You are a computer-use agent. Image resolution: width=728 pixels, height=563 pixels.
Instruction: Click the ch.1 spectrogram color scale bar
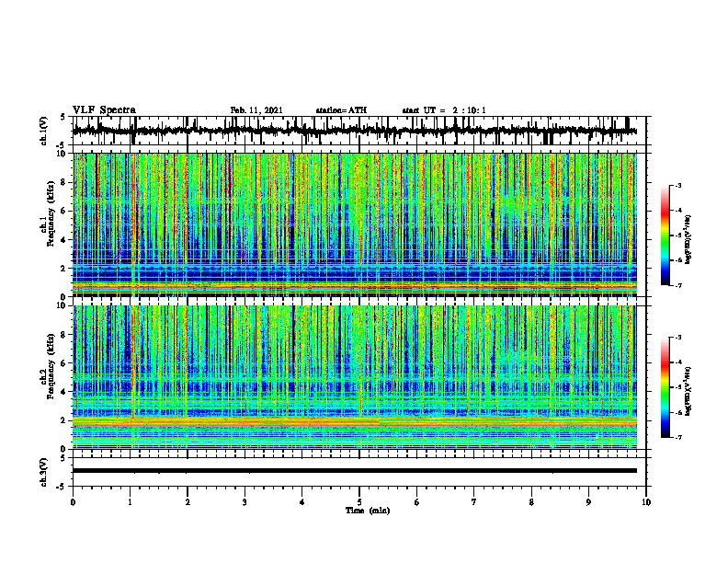point(665,236)
